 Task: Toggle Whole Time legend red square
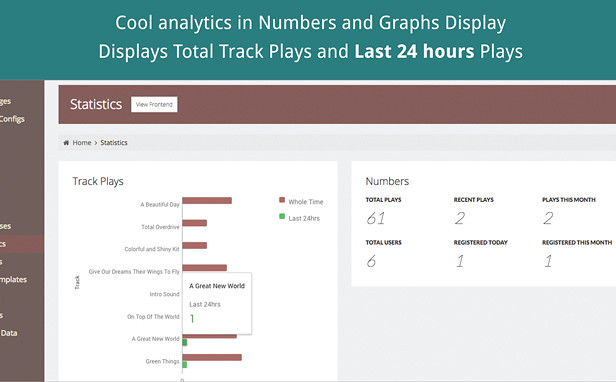(x=282, y=200)
